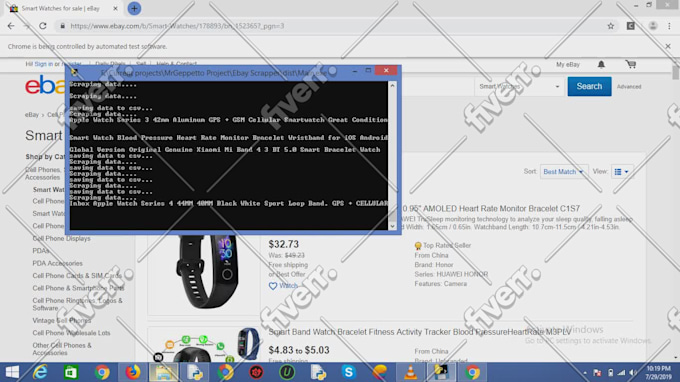Open Cell Phone Displays category

coord(61,238)
